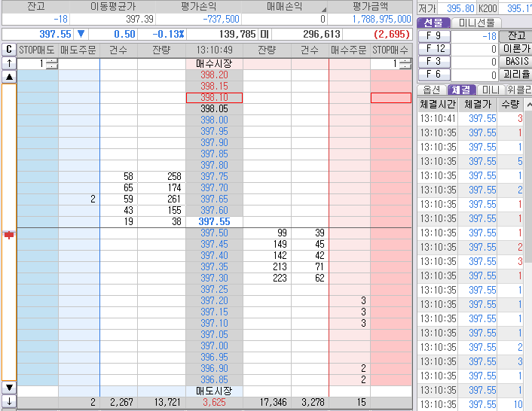Click the empty red-outlined STOP매수 cell at 398.10
This screenshot has width=532, height=411.
(391, 98)
